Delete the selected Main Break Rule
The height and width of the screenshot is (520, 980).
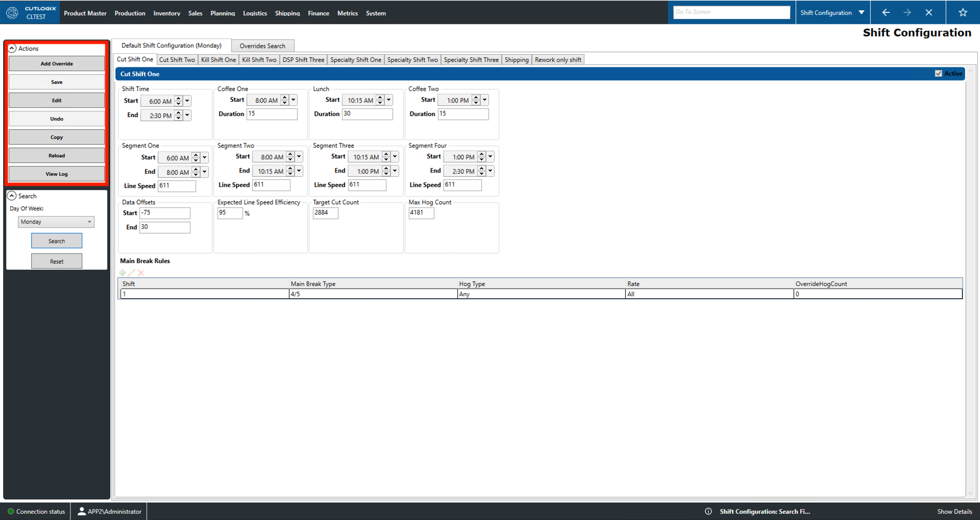(x=141, y=273)
